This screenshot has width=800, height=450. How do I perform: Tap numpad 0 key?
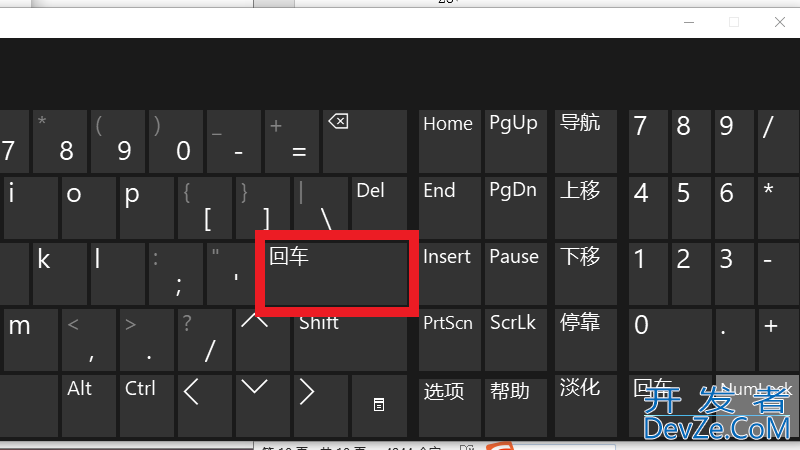pos(670,339)
